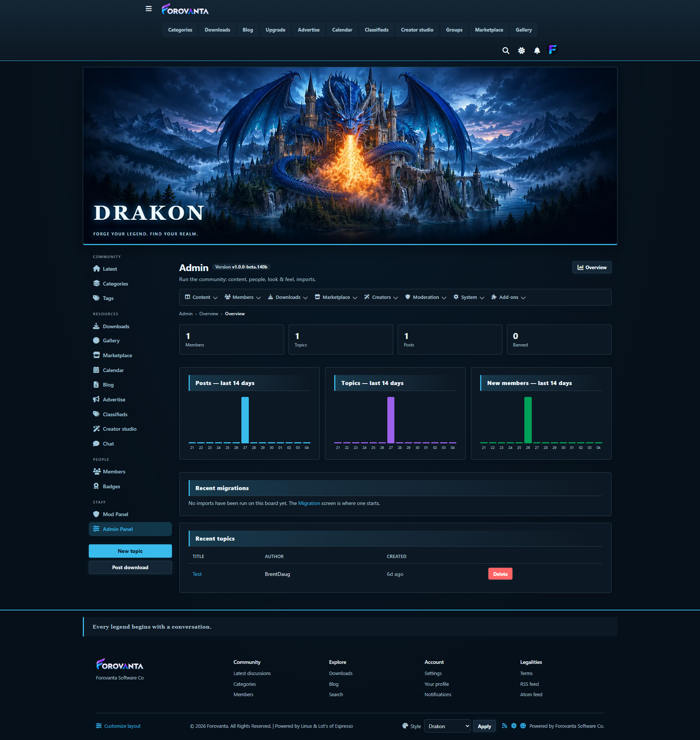Click the RSS feed icon in the footer bar
The width and height of the screenshot is (700, 740).
coord(504,726)
